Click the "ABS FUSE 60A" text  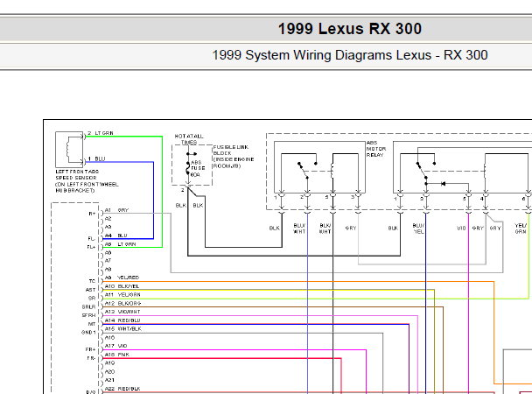click(198, 169)
